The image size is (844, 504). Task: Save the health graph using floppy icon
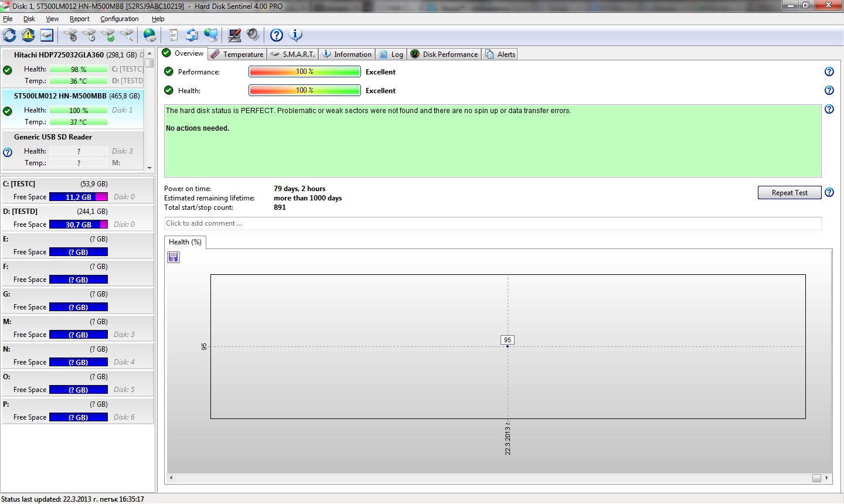tap(173, 257)
